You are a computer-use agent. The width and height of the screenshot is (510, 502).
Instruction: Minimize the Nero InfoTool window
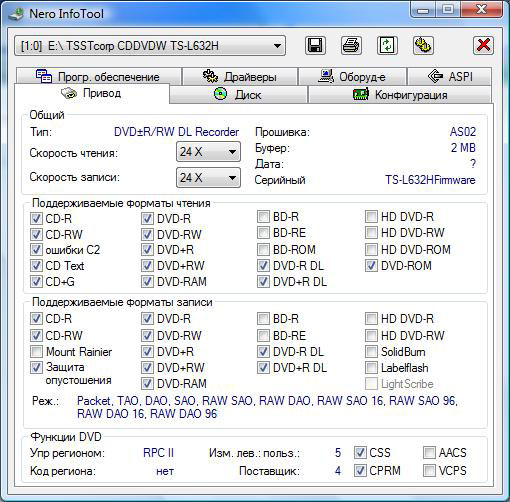(x=423, y=10)
